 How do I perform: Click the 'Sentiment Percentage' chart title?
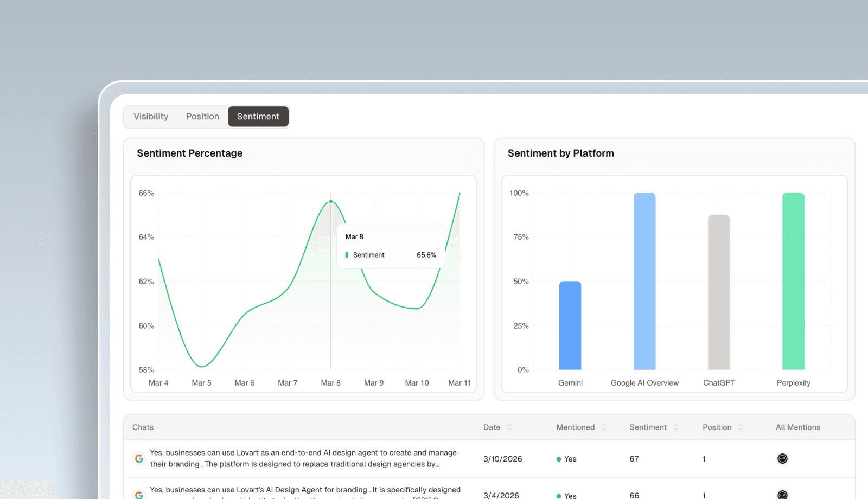190,153
